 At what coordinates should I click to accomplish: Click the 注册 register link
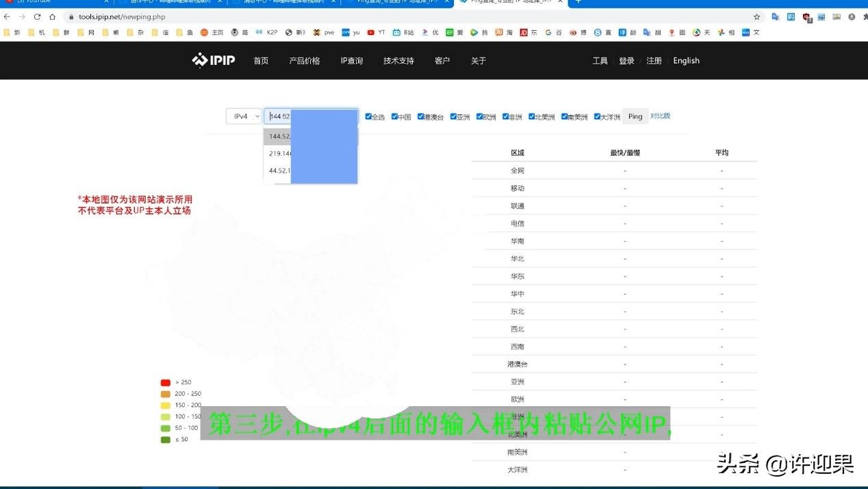click(x=654, y=61)
